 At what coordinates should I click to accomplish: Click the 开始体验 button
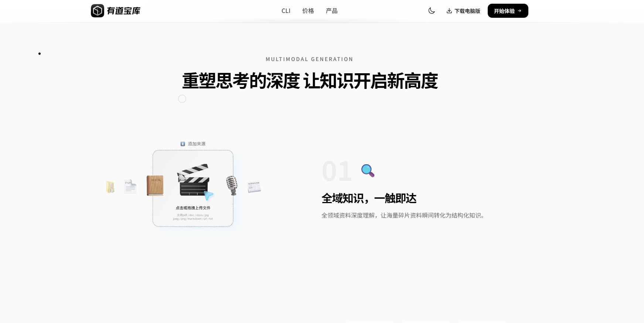click(508, 11)
